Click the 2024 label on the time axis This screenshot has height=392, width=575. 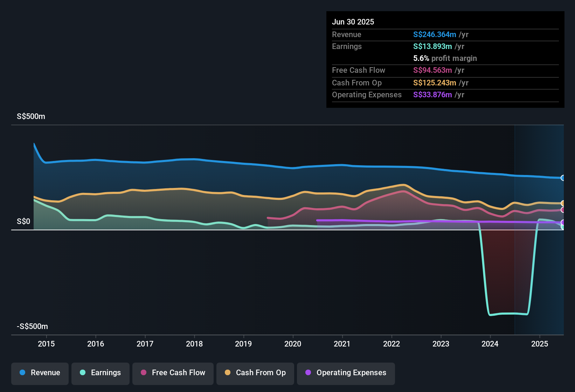[490, 344]
